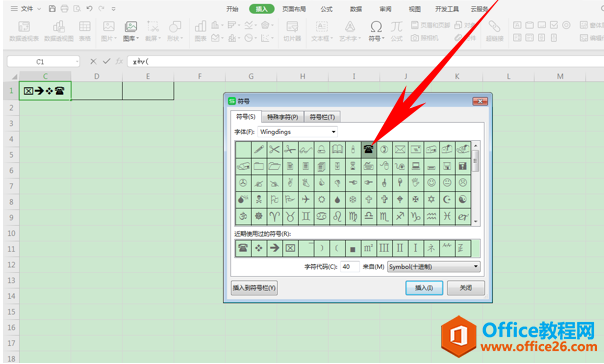The height and width of the screenshot is (364, 604).
Task: Choose the bell symbol in the grid
Action: point(321,149)
